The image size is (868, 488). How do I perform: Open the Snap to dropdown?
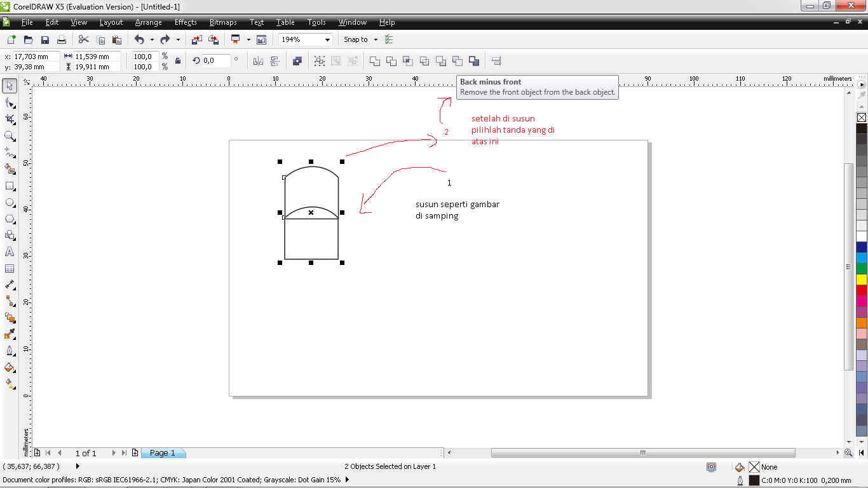coord(376,39)
